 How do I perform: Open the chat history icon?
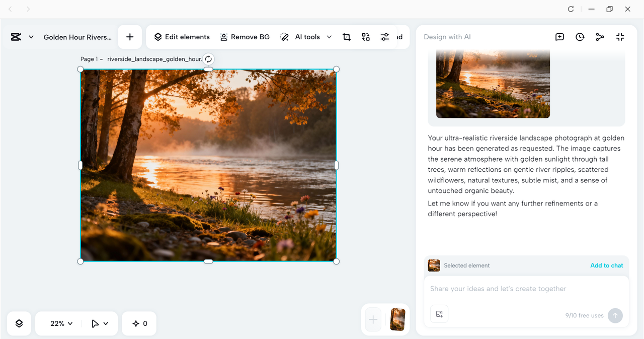580,36
